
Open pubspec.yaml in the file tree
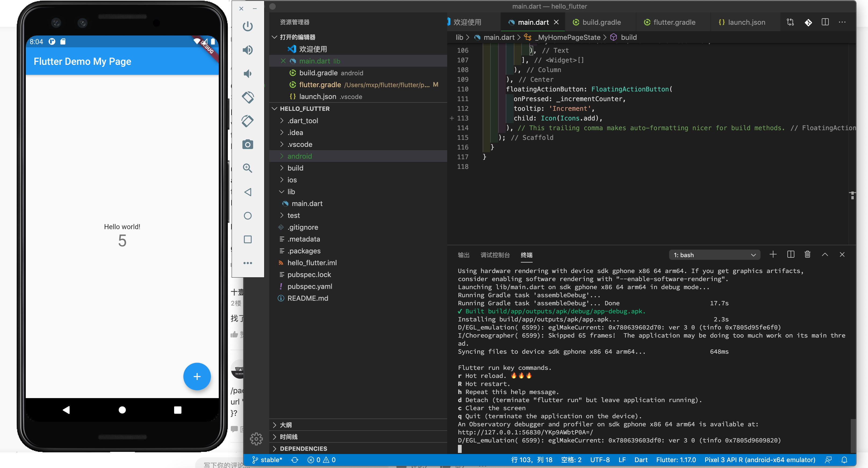[309, 286]
